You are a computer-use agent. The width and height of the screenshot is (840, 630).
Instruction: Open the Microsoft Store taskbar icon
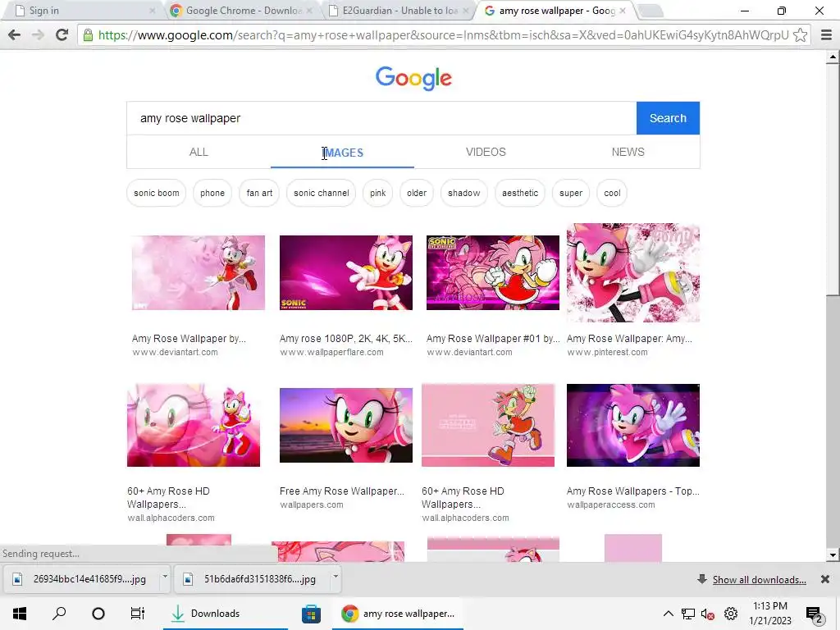pyautogui.click(x=311, y=614)
